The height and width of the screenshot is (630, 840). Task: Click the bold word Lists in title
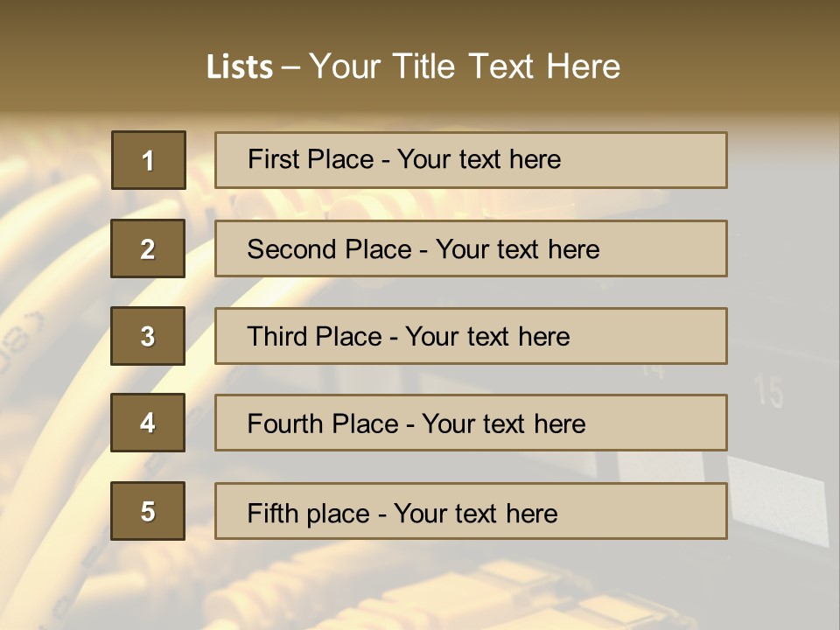click(239, 67)
